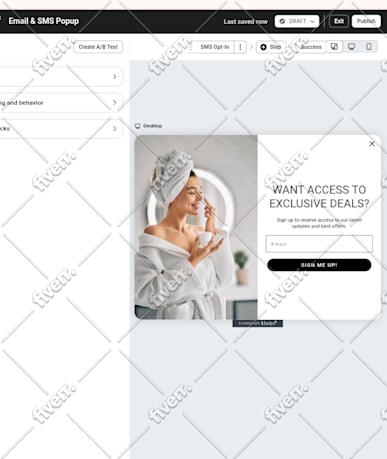Screen dimensions: 387x459
Task: Create an A/B Test
Action: click(98, 47)
